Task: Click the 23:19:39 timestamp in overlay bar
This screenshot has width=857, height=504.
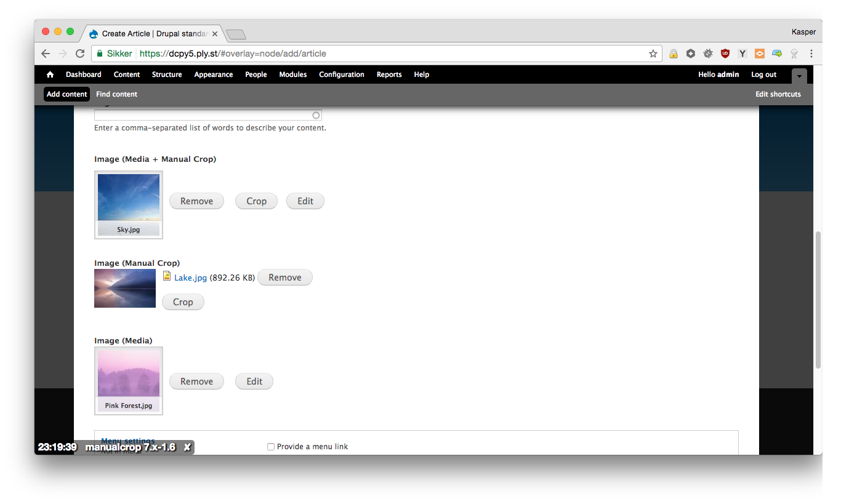Action: (x=57, y=447)
